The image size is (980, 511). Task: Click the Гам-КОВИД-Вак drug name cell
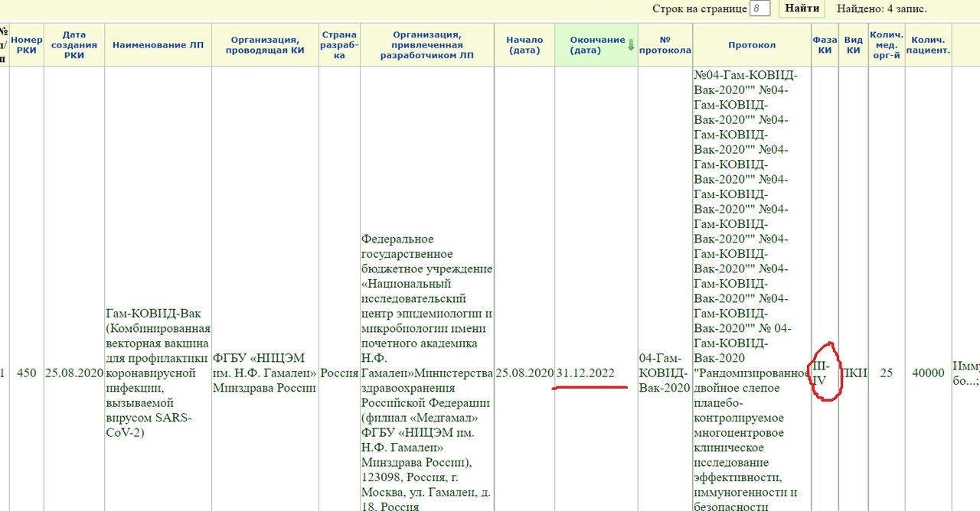tap(158, 374)
